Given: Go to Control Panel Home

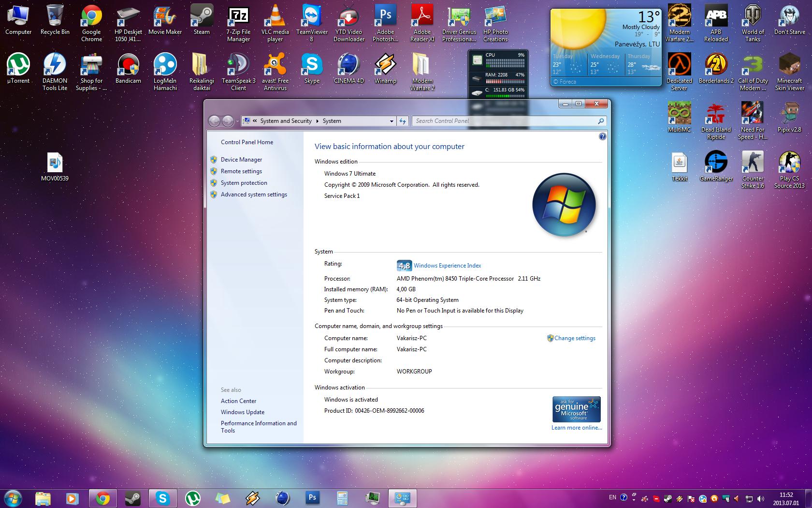Looking at the screenshot, I should pos(246,142).
